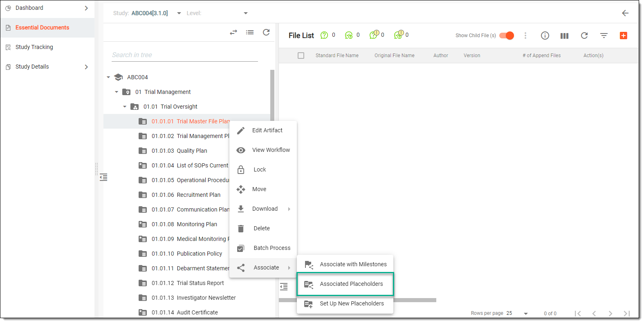The width and height of the screenshot is (644, 323).
Task: Collapse the 01.01 Trial Oversight node
Action: (125, 107)
